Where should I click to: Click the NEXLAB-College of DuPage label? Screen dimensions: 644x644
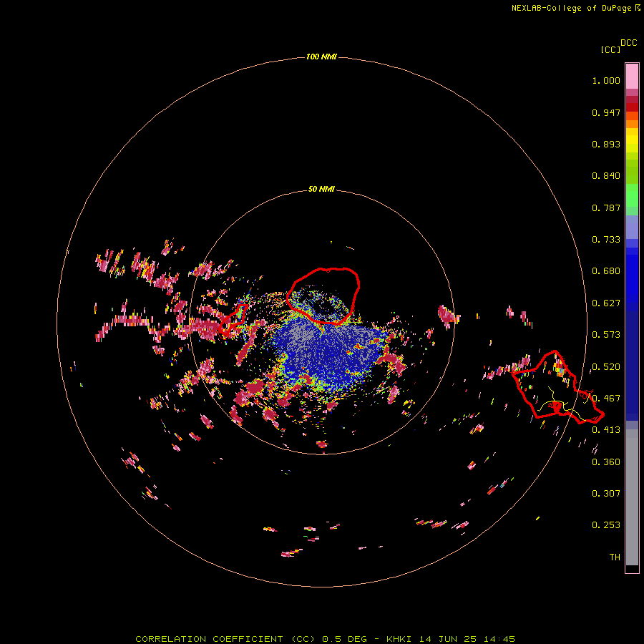pos(575,8)
